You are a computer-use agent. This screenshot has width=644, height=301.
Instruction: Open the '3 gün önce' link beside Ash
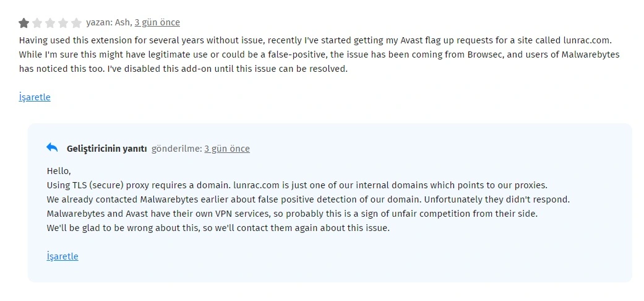tap(157, 22)
